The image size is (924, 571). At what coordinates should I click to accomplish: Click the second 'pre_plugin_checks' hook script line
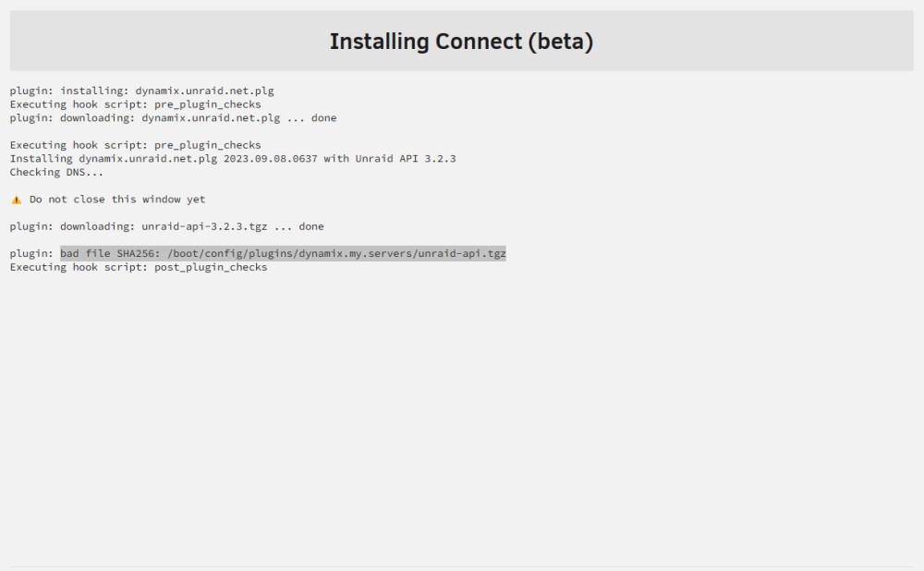point(136,145)
